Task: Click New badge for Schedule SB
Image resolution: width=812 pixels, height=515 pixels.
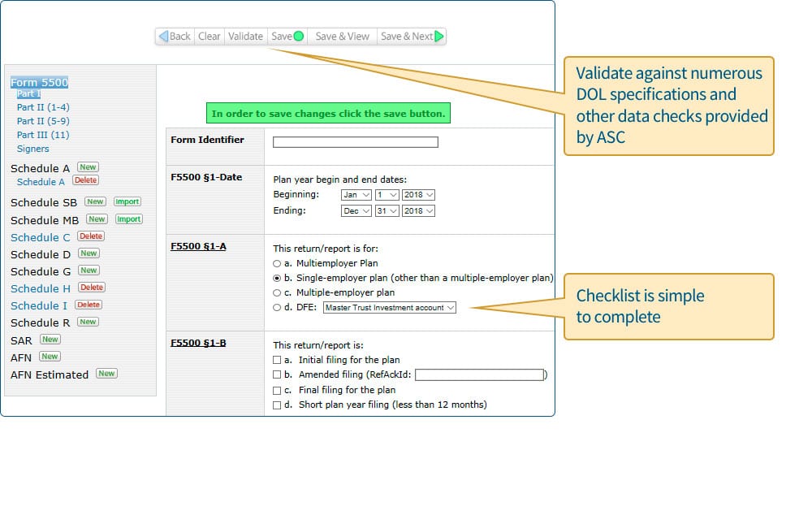Action: (x=95, y=201)
